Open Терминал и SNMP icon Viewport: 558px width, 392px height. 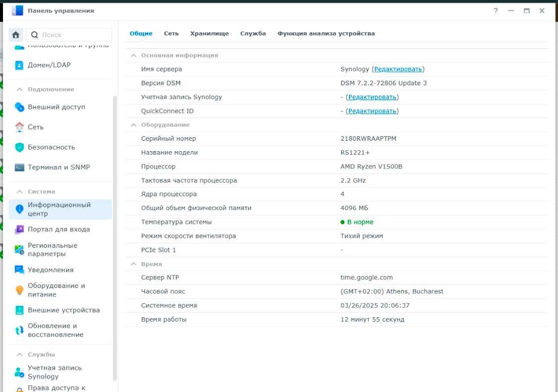click(19, 168)
